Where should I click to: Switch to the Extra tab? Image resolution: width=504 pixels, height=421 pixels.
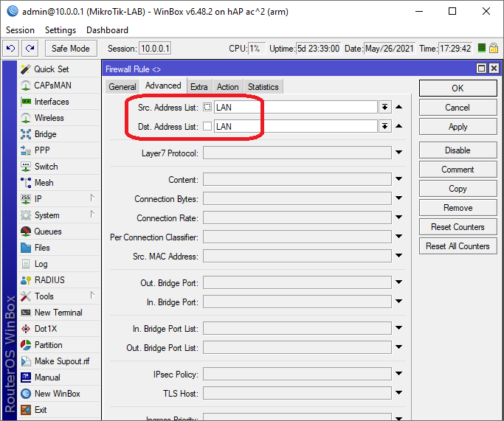(x=199, y=87)
